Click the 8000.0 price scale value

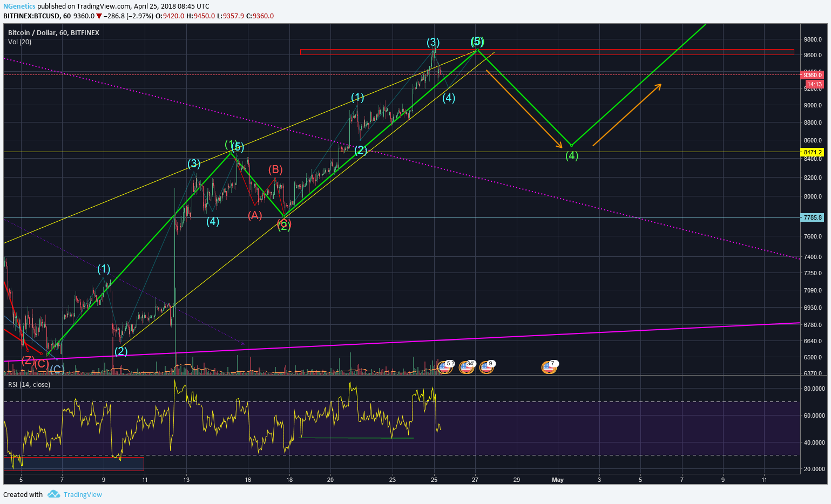[813, 197]
